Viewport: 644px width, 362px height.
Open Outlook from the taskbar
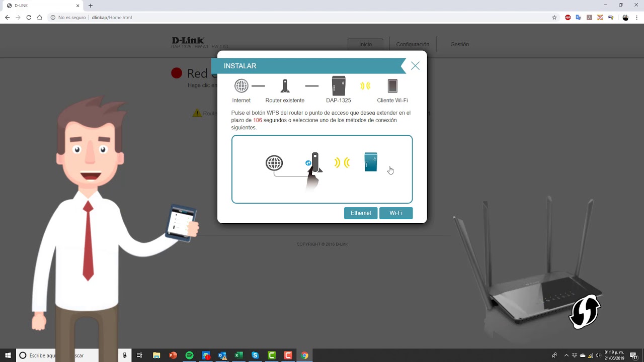point(222,355)
